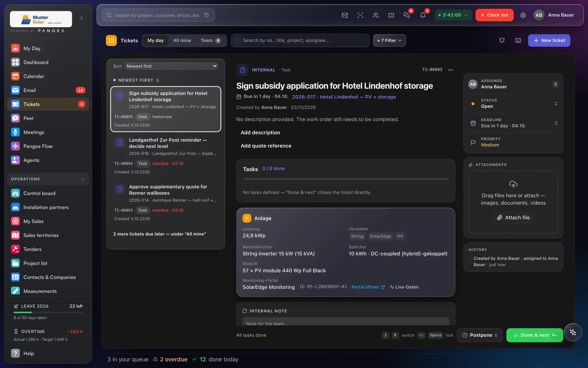Expand the +7 Filter dropdown
This screenshot has height=368, width=588.
[389, 40]
